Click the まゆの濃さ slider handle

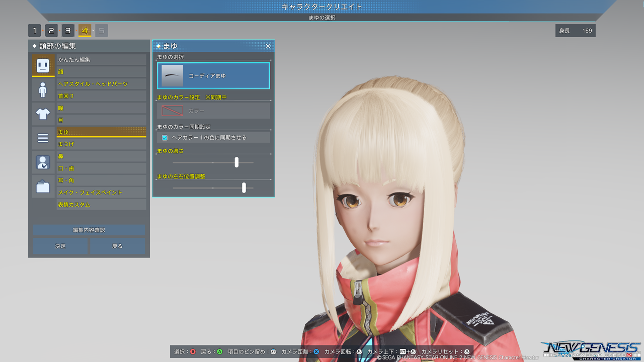tap(236, 162)
